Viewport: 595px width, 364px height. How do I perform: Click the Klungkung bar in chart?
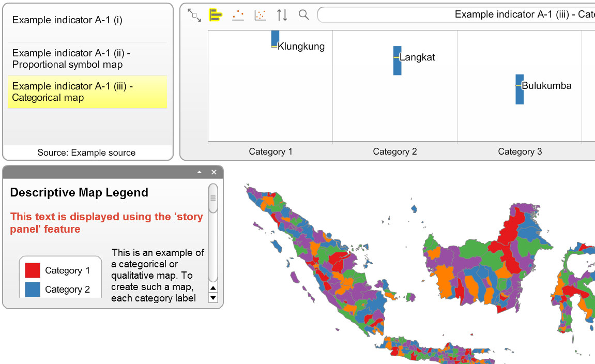coord(275,39)
